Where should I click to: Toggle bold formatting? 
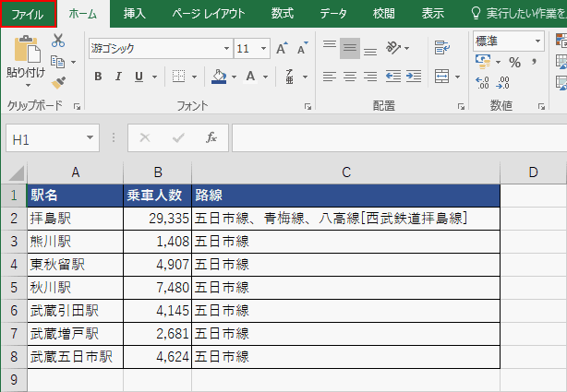(98, 77)
